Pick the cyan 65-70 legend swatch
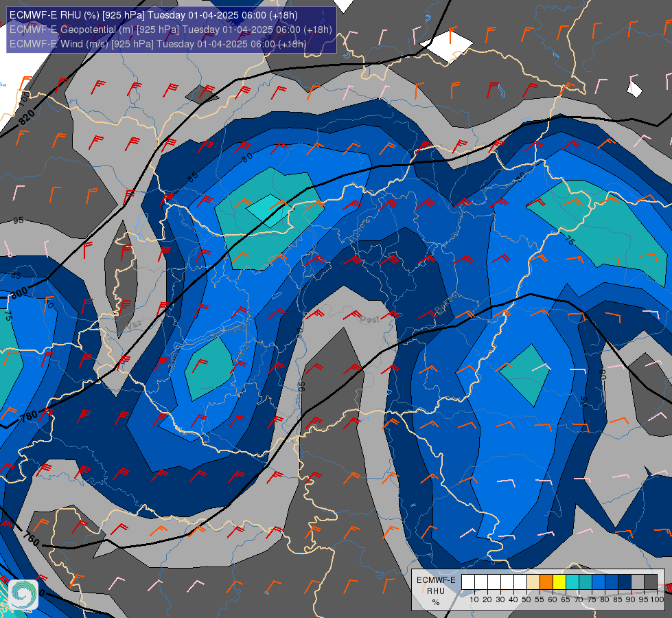Screen dimensions: 672x618 click(572, 582)
